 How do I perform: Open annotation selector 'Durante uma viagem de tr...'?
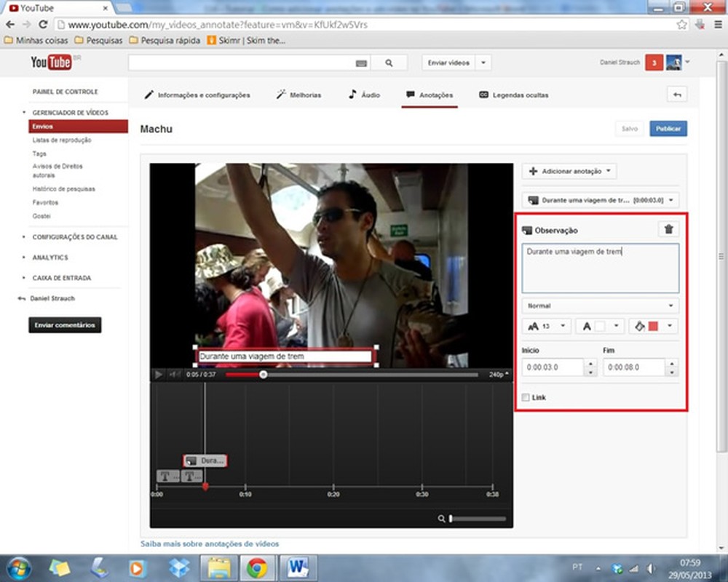[x=601, y=200]
